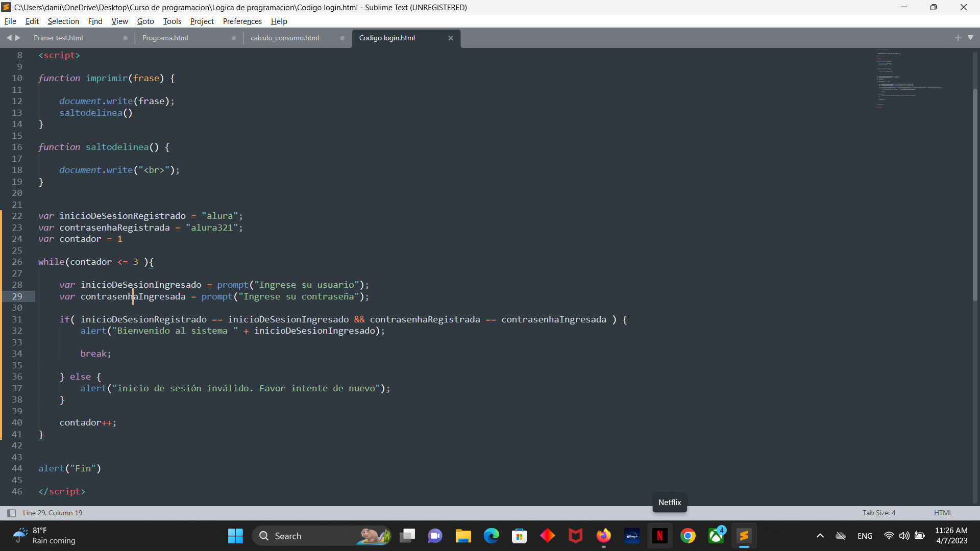The height and width of the screenshot is (551, 980).
Task: Open the tab list dropdown arrow
Action: 970,38
